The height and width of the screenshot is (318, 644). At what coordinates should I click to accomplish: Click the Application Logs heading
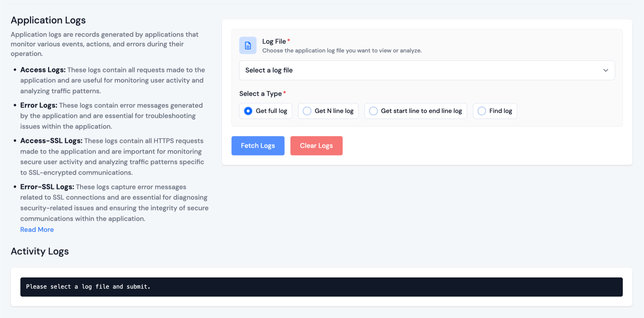click(x=48, y=20)
